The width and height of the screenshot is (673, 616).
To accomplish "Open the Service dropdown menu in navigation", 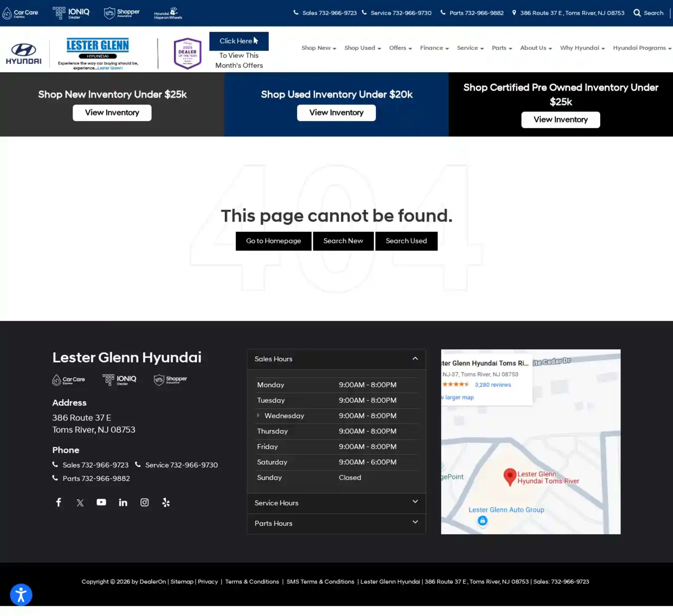I will pyautogui.click(x=470, y=48).
